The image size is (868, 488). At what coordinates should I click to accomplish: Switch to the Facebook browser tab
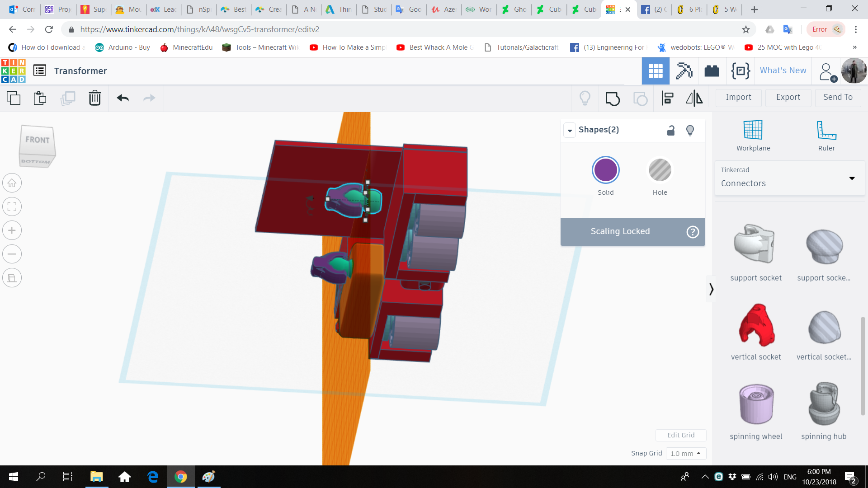coord(653,9)
